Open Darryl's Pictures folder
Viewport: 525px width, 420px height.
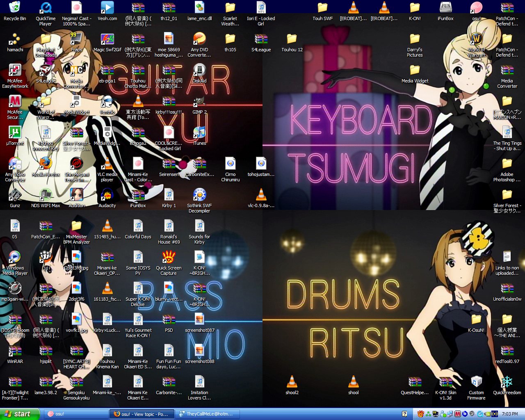(415, 45)
